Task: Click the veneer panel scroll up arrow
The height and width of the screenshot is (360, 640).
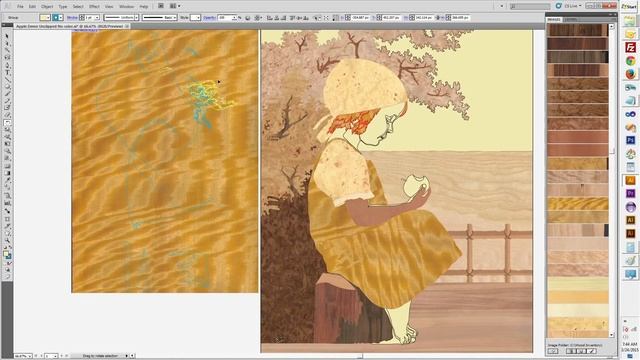Action: 611,27
